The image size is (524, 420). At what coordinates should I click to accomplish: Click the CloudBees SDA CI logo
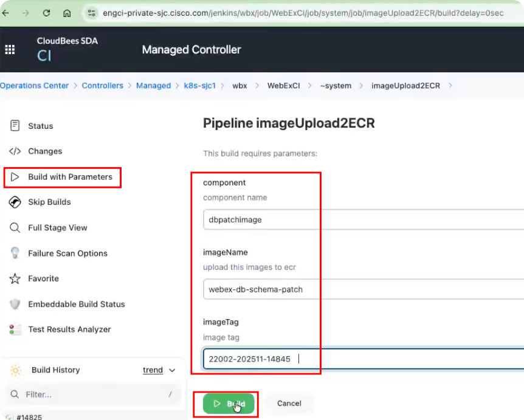click(x=67, y=49)
